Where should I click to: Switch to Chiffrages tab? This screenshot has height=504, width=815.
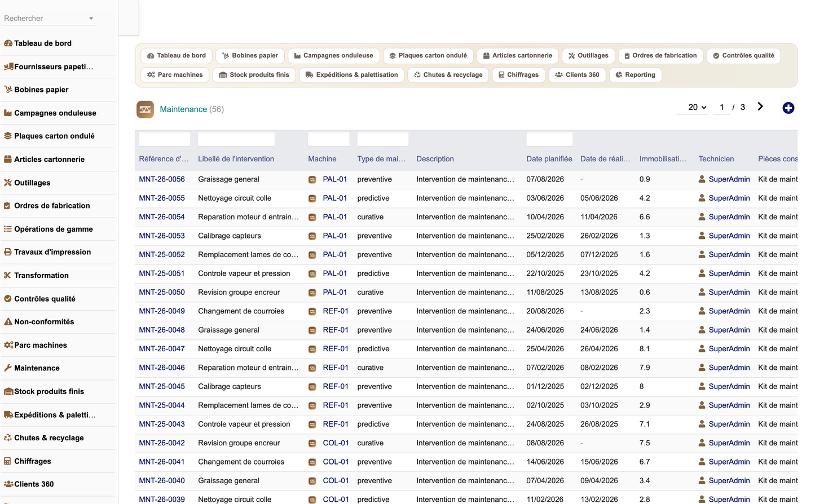[518, 75]
